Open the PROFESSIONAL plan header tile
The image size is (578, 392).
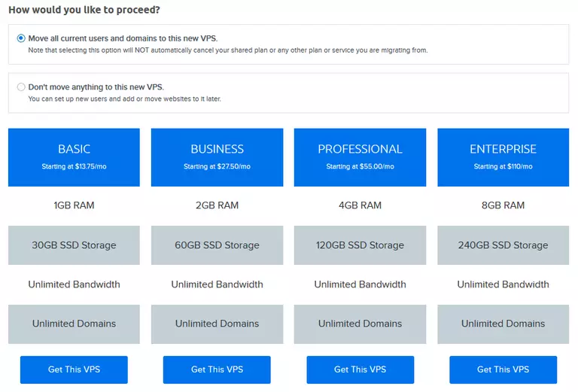tap(360, 156)
